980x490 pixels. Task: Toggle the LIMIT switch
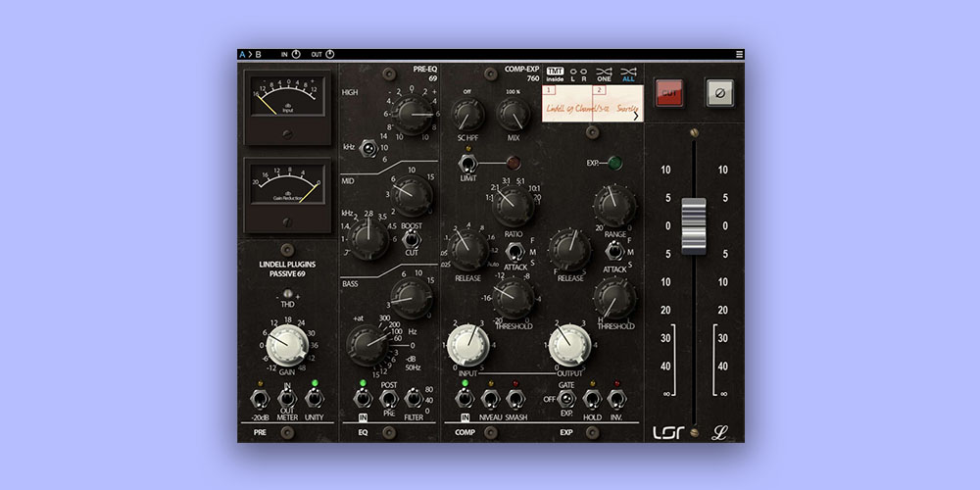click(x=467, y=164)
